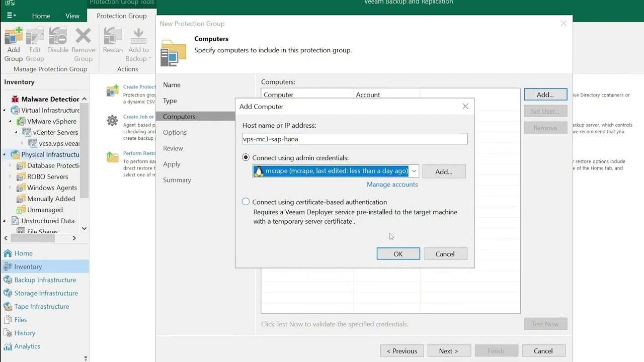Image resolution: width=644 pixels, height=362 pixels.
Task: Open the main hamburger menu button
Action: coord(11,16)
